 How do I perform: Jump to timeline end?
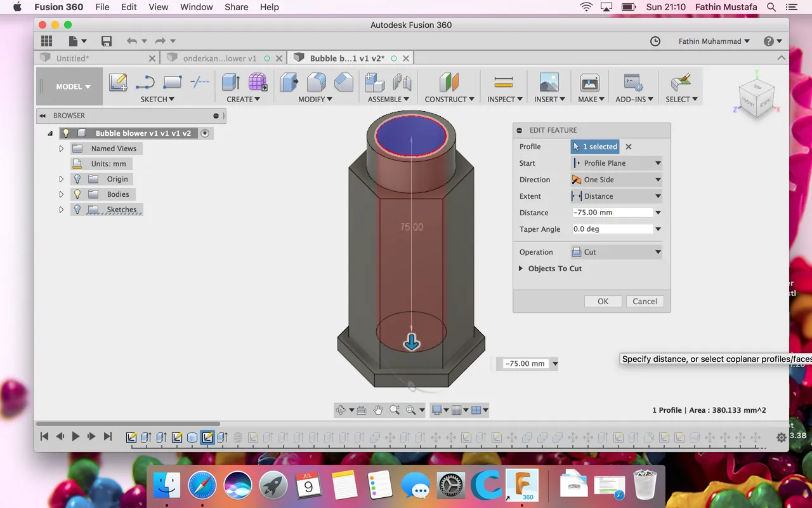pyautogui.click(x=108, y=437)
